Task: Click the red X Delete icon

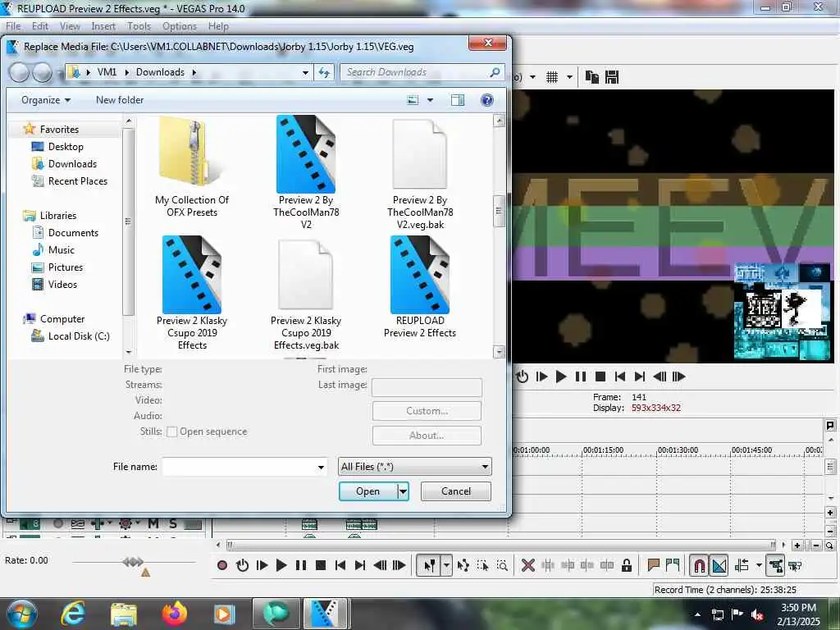Action: pyautogui.click(x=527, y=565)
